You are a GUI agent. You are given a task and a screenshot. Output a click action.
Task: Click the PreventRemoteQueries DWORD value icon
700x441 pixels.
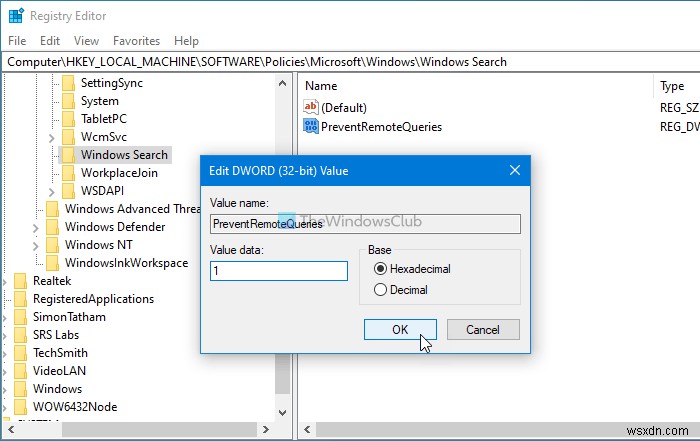pos(310,127)
